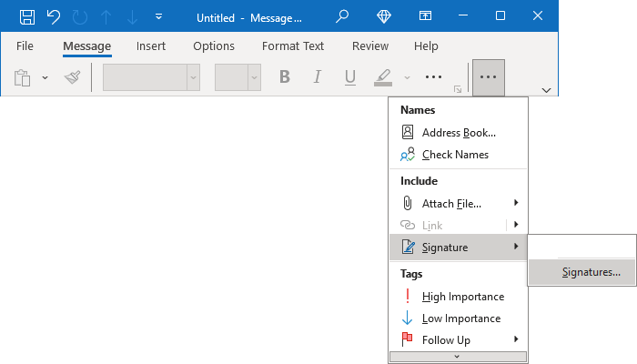Toggle Underline formatting
Viewport: 637px width, 364px height.
[x=350, y=76]
